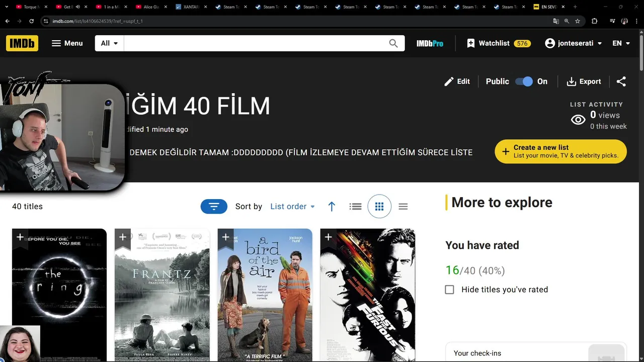
Task: Click the zoom icon in address bar
Action: (x=567, y=21)
